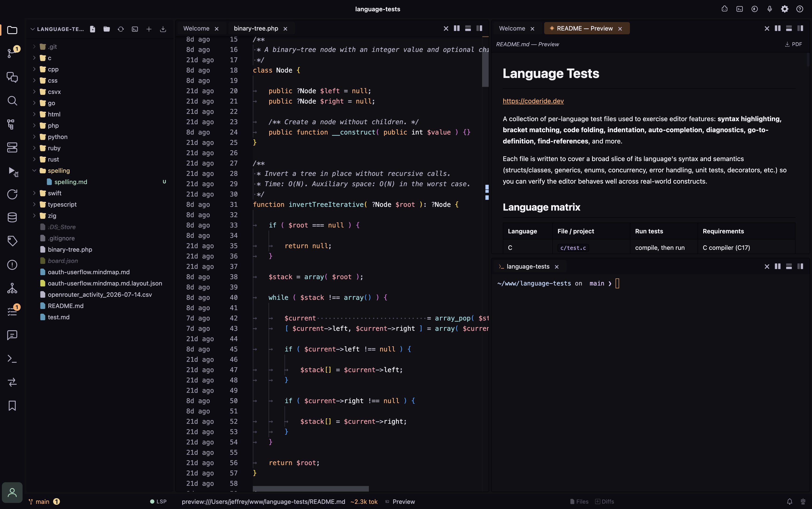Expand the typescript folder
This screenshot has height=509, width=812.
(34, 204)
